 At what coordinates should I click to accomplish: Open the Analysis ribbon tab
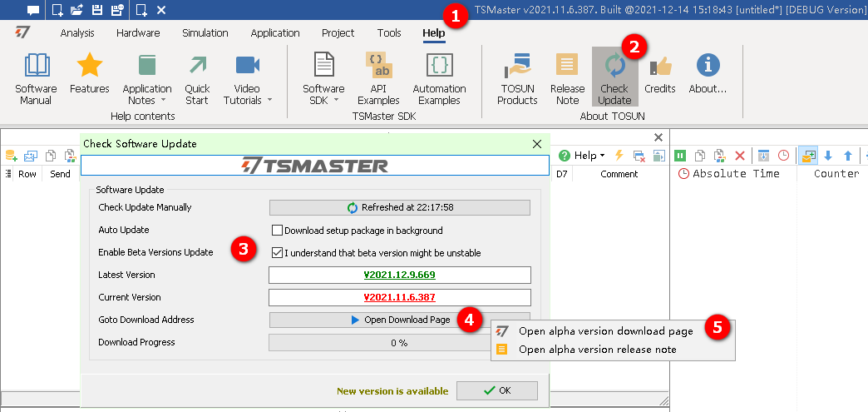point(77,32)
